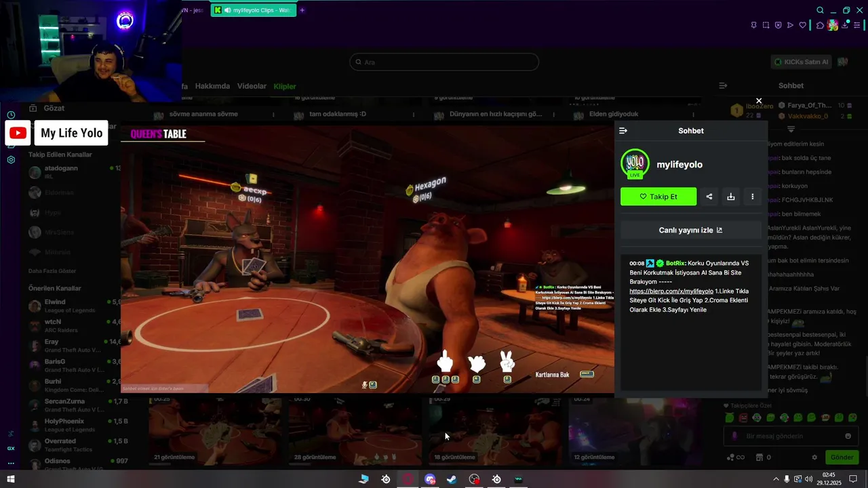Share the clip via share icon
The image size is (868, 488).
click(x=709, y=197)
